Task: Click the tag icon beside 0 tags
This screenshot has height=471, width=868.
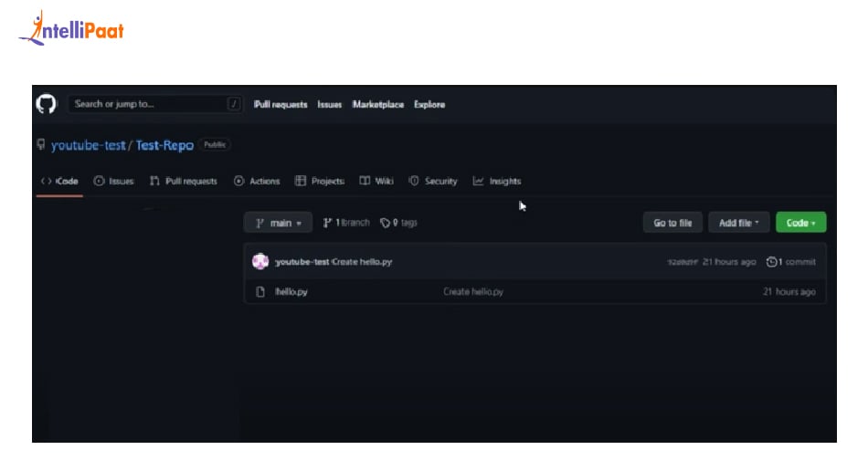Action: point(385,223)
